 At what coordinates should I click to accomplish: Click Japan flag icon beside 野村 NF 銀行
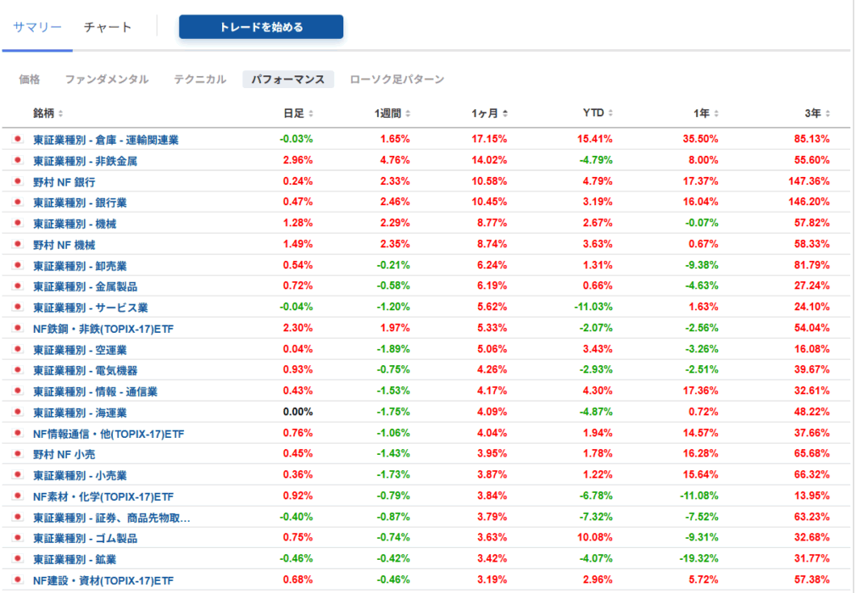16,182
